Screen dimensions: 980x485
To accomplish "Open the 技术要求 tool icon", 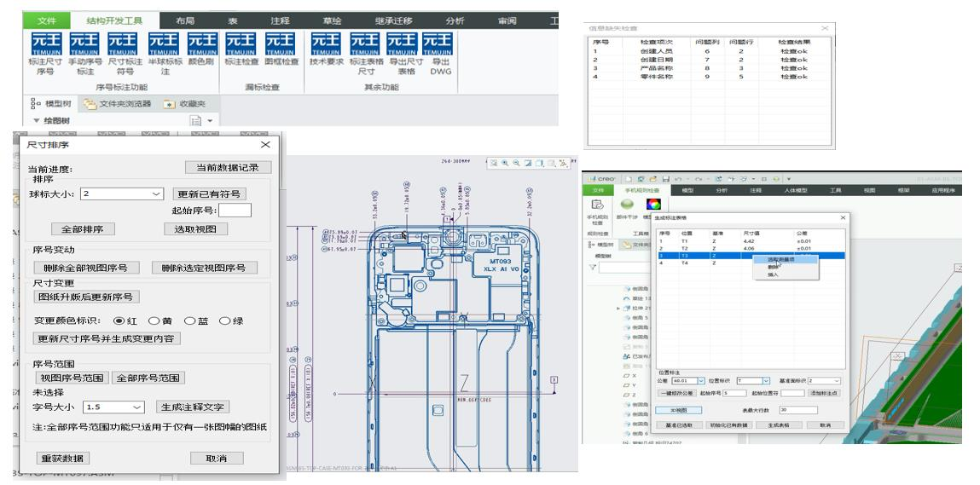I will [x=325, y=46].
